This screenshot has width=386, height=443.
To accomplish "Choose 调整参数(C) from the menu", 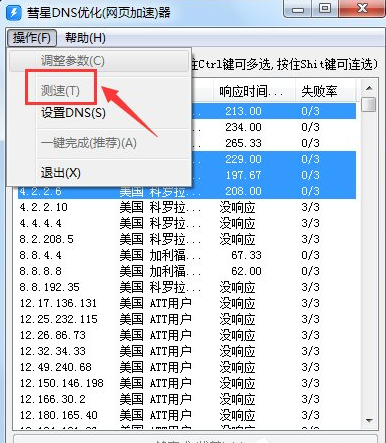I will pyautogui.click(x=99, y=61).
